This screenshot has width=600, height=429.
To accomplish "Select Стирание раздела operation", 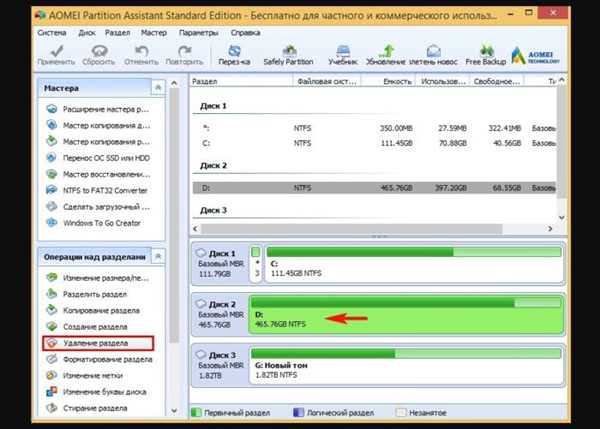I will coord(87,408).
